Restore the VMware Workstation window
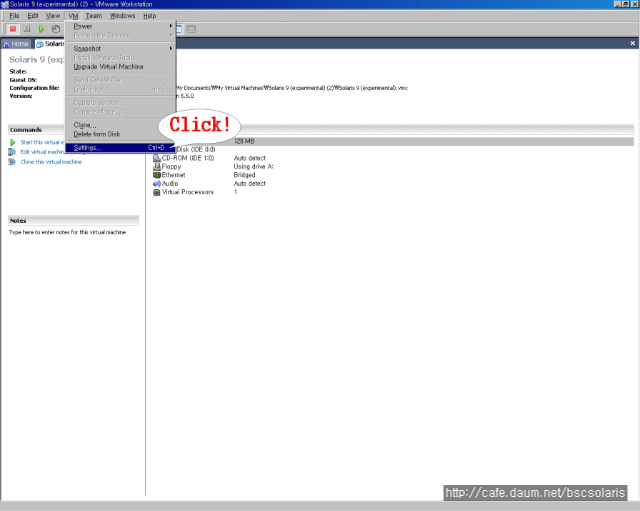 click(625, 4)
